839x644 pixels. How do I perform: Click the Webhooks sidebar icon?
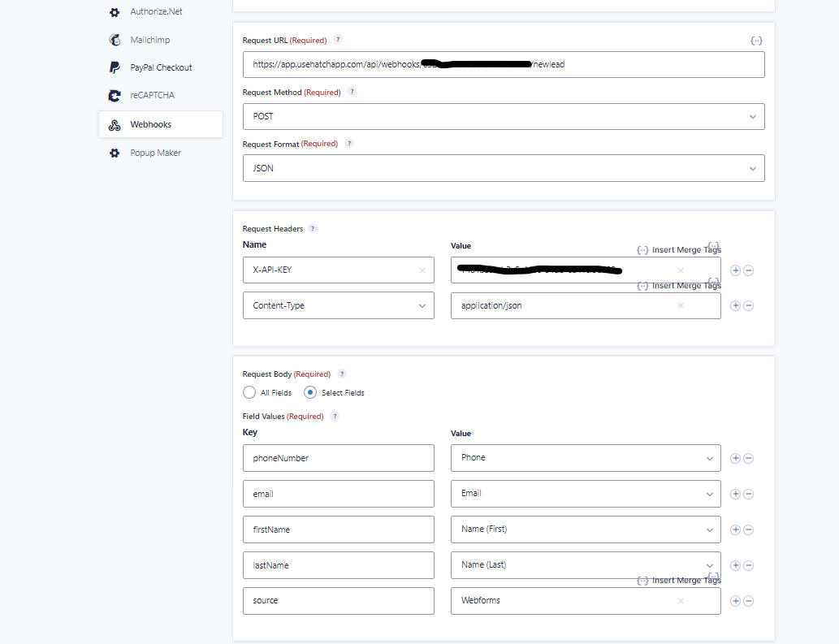click(x=114, y=123)
